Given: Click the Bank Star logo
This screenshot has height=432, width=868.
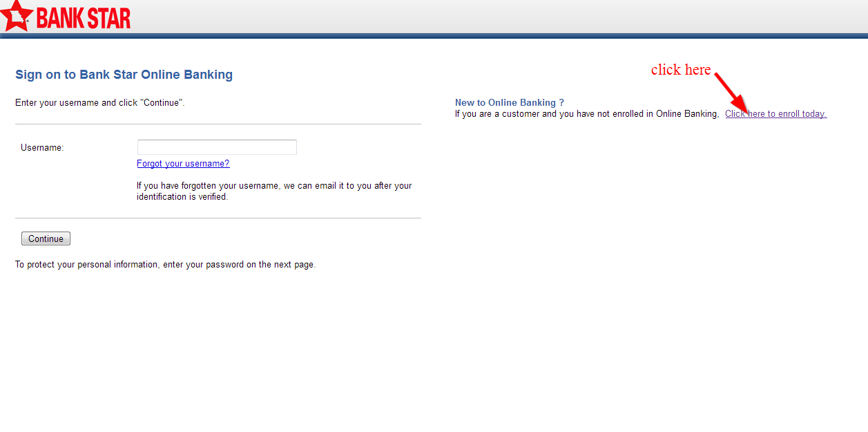Looking at the screenshot, I should (66, 16).
